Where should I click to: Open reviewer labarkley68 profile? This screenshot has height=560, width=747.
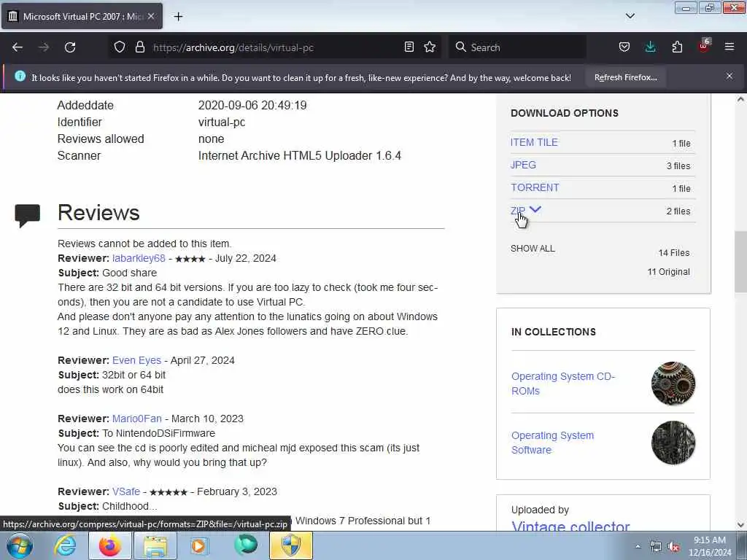pos(139,258)
